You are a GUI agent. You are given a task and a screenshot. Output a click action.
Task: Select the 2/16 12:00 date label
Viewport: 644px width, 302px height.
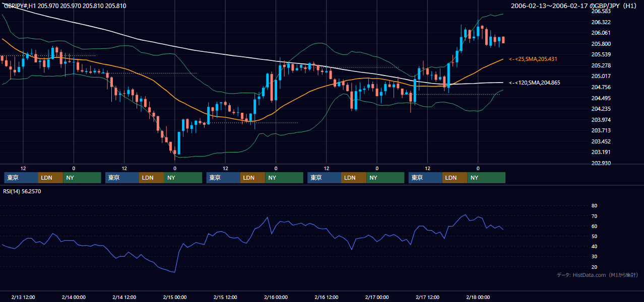click(327, 297)
